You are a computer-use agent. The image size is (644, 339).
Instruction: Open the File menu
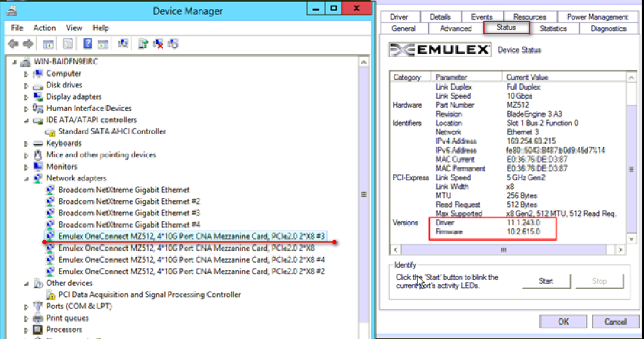pos(17,28)
